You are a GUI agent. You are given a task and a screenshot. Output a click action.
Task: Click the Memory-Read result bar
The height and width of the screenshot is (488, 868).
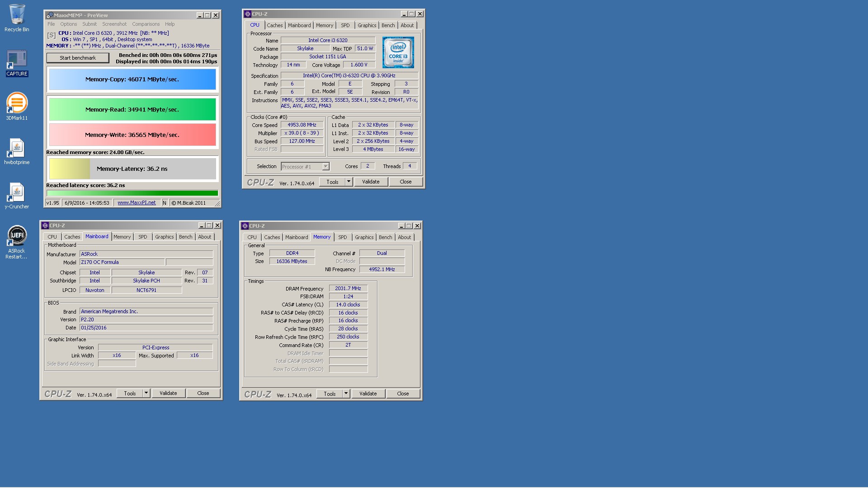[x=132, y=109]
